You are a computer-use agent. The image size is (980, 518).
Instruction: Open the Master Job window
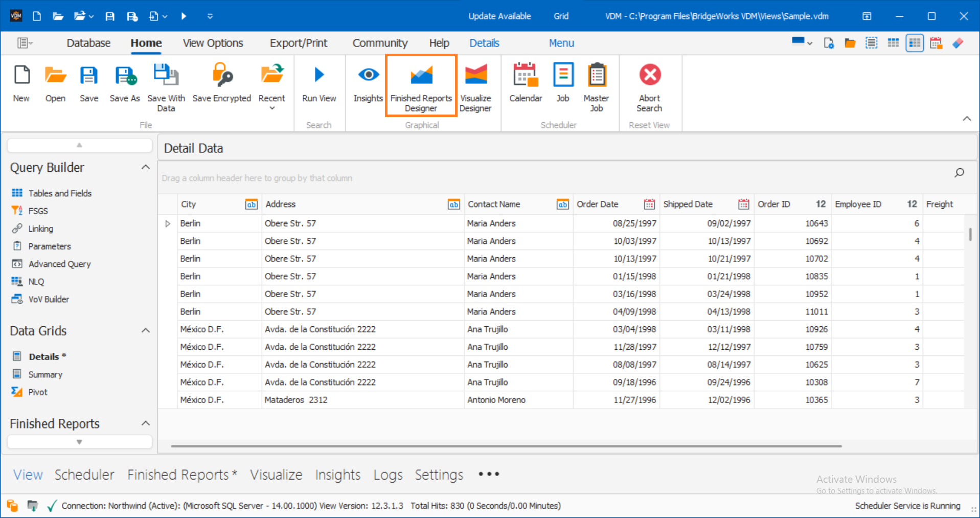tap(596, 85)
